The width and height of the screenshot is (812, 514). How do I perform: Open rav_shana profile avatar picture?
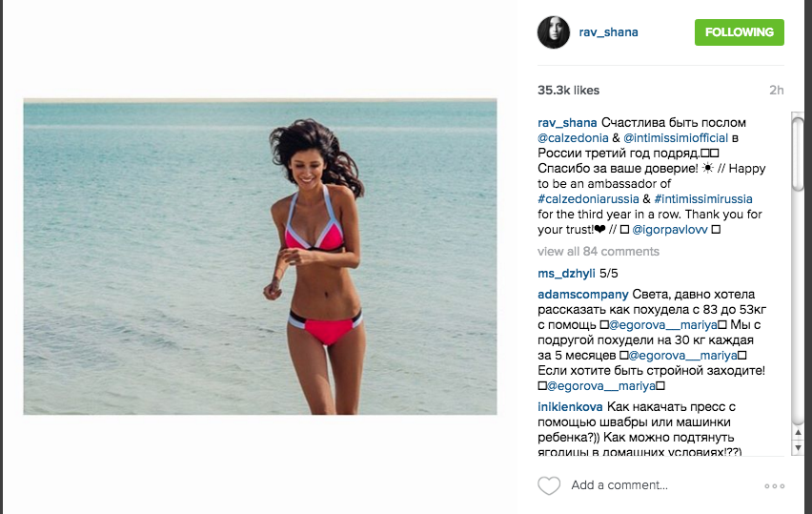[x=554, y=32]
